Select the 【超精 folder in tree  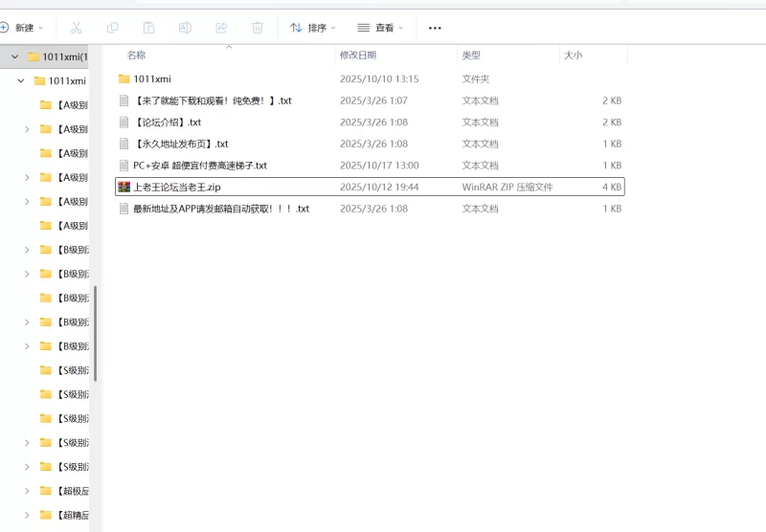pyautogui.click(x=74, y=515)
